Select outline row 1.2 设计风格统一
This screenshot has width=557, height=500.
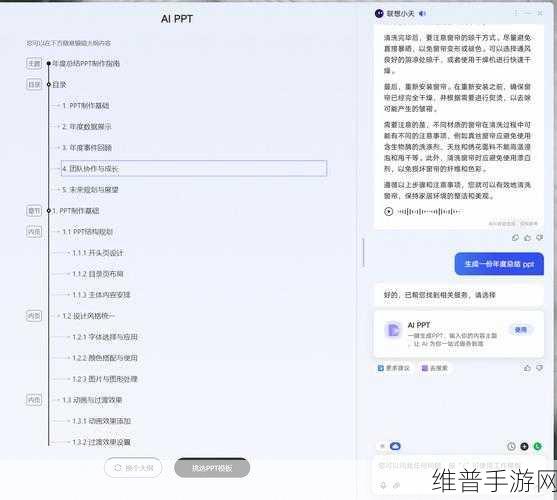pos(88,316)
